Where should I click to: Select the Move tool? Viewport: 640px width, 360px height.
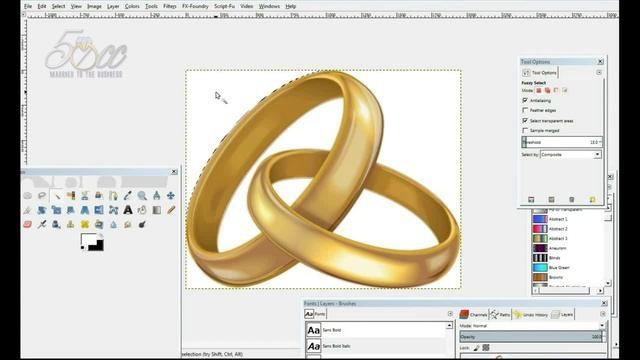(171, 196)
